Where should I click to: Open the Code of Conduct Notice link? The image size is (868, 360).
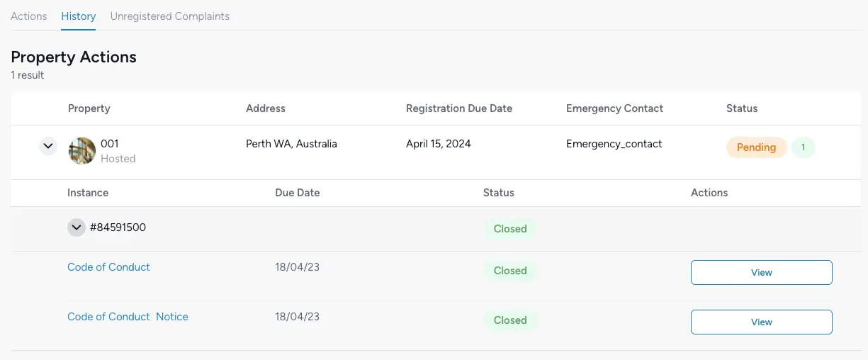click(128, 317)
